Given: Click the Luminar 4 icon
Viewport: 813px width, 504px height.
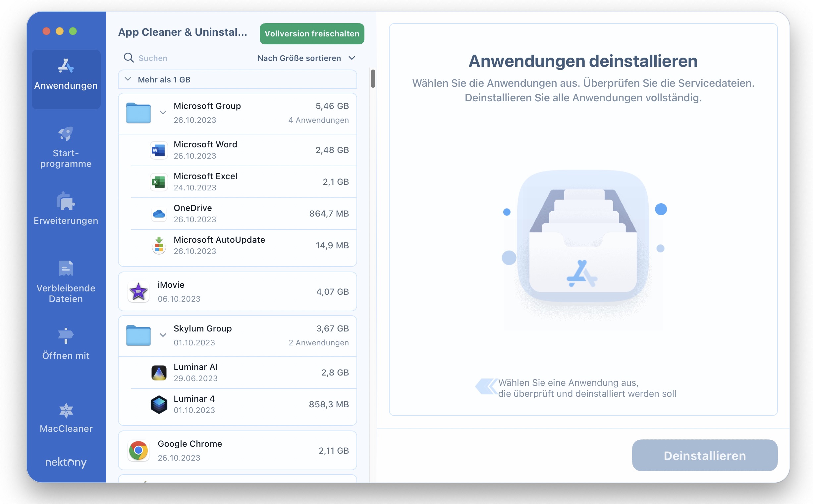Looking at the screenshot, I should pyautogui.click(x=159, y=404).
